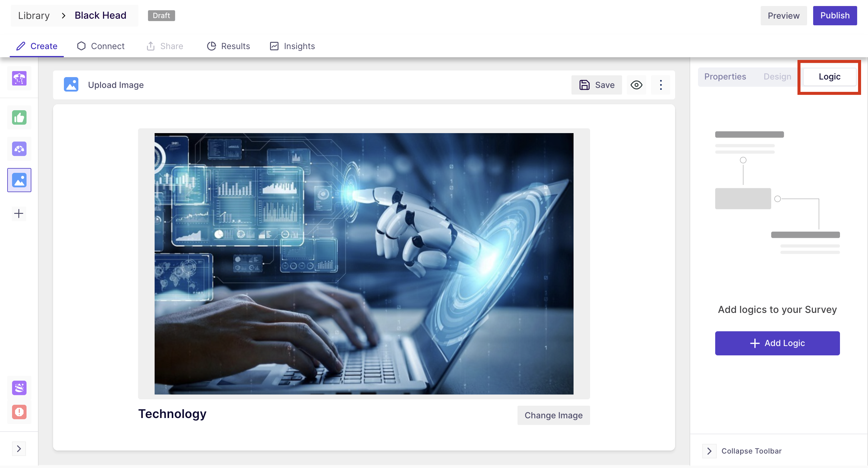Click the Technology caption text
This screenshot has height=468, width=868.
click(x=172, y=413)
